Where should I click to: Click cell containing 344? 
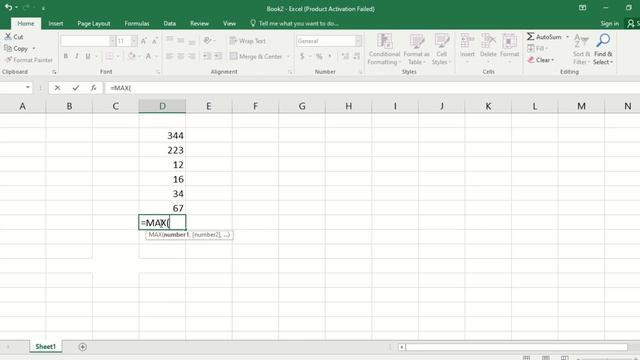162,136
